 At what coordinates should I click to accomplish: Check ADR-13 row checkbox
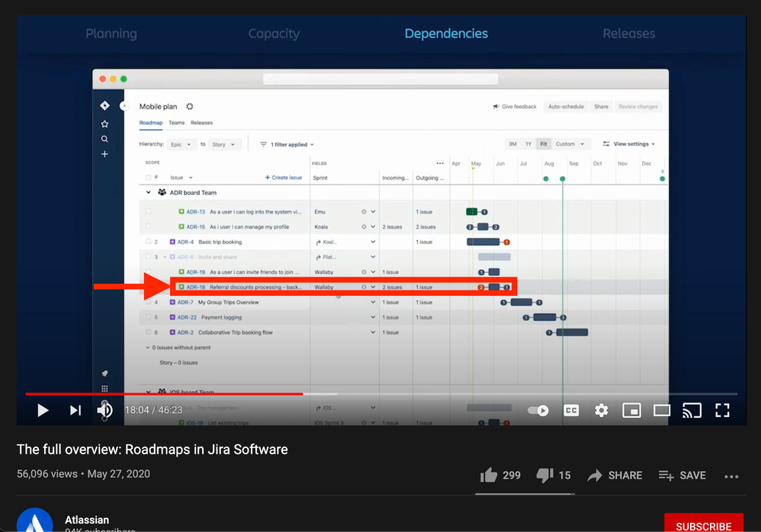point(149,211)
